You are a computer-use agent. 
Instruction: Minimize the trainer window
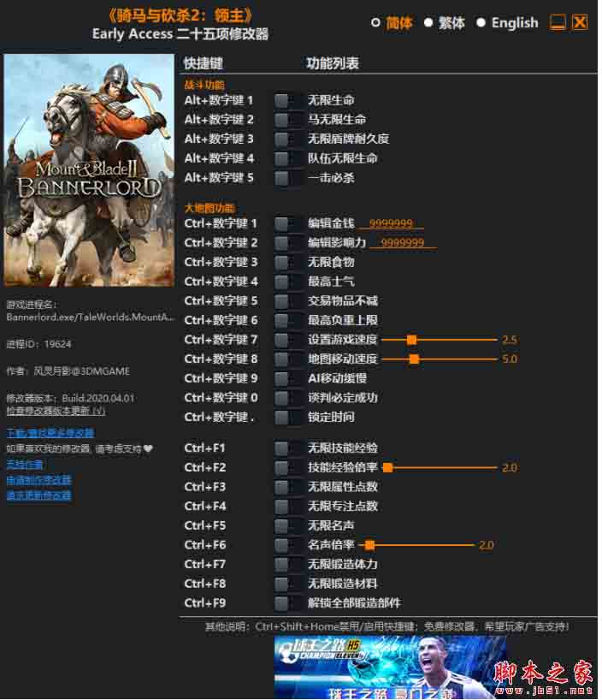pyautogui.click(x=558, y=22)
